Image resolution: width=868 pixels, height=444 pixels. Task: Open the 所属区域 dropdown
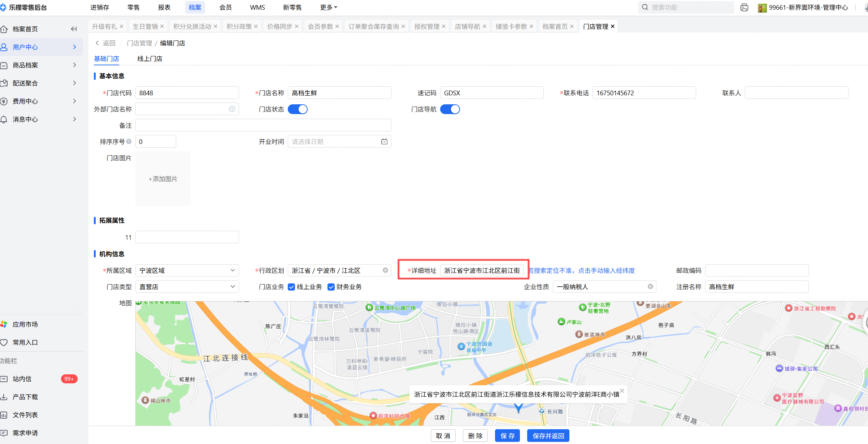coord(187,270)
